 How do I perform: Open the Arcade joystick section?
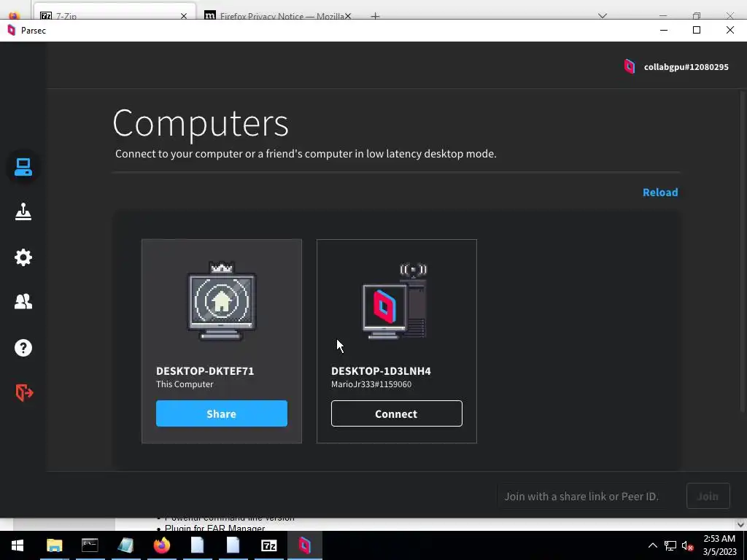click(23, 211)
